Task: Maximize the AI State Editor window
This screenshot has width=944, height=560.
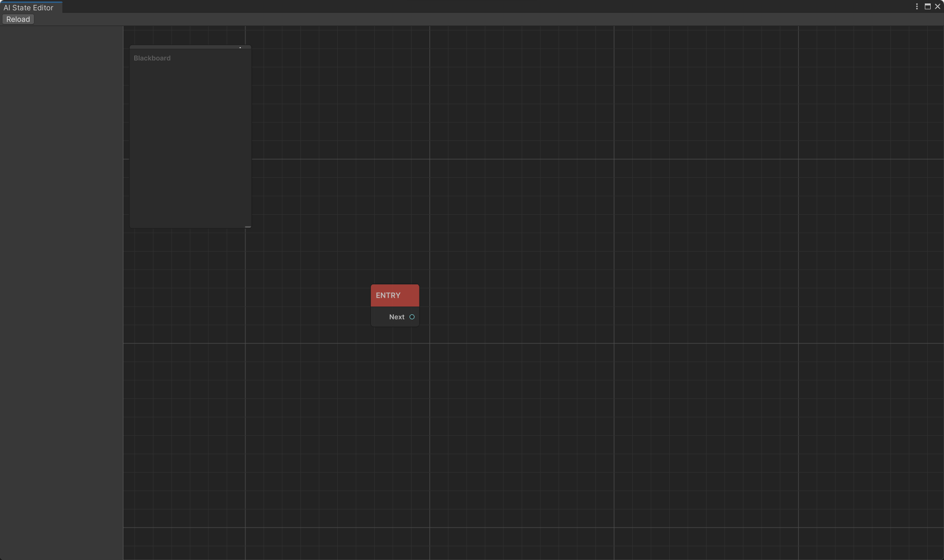Action: [928, 7]
